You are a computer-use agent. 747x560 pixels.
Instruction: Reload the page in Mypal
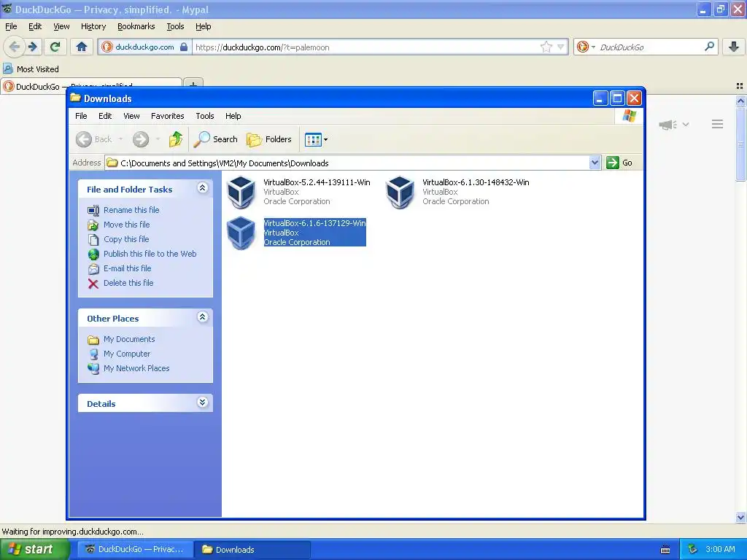click(x=55, y=47)
